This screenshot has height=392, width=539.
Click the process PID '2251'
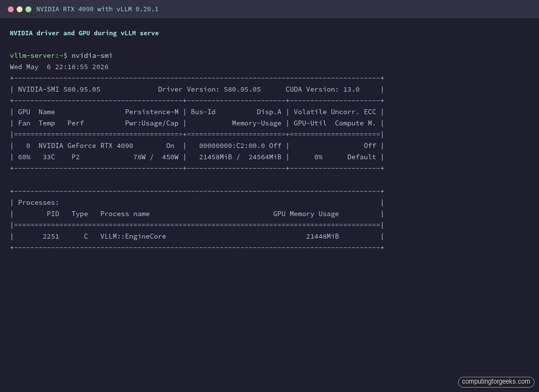[x=51, y=237]
